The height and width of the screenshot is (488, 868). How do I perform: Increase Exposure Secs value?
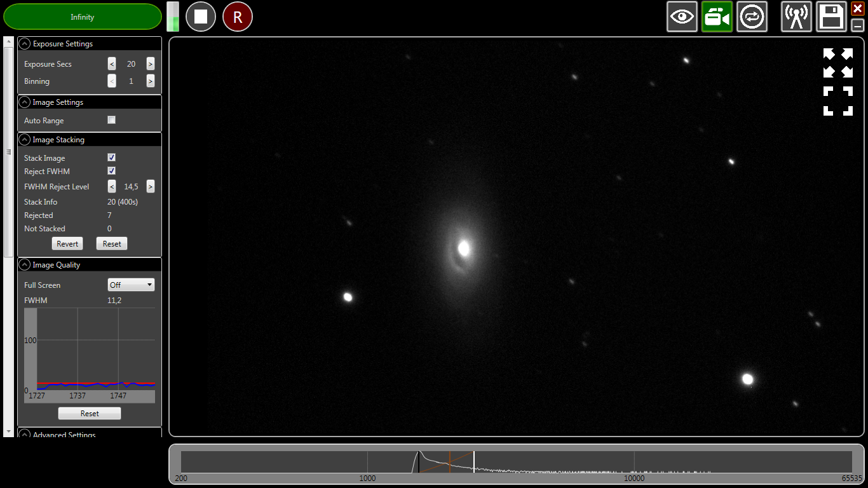point(150,64)
